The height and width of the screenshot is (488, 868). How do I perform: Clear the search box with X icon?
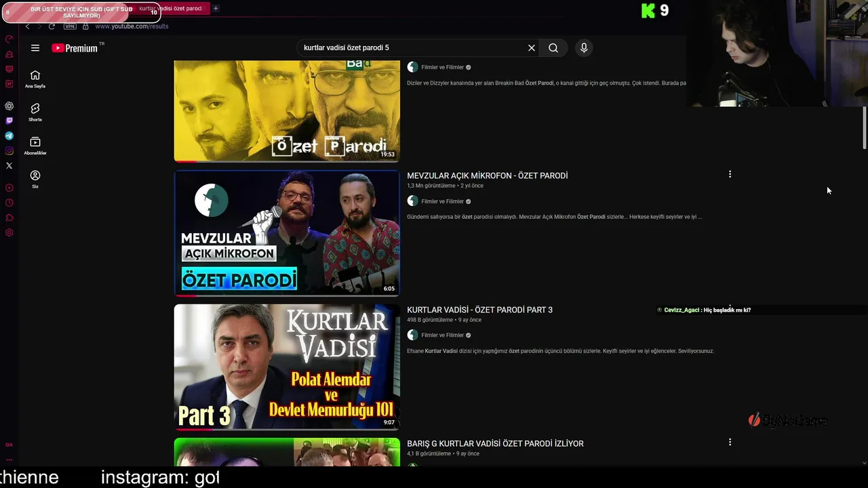[x=532, y=48]
